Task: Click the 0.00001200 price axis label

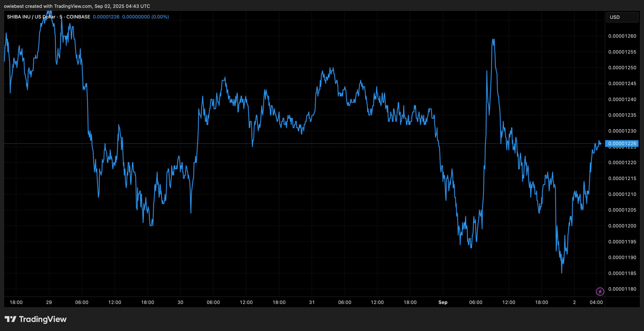Action: click(x=622, y=226)
